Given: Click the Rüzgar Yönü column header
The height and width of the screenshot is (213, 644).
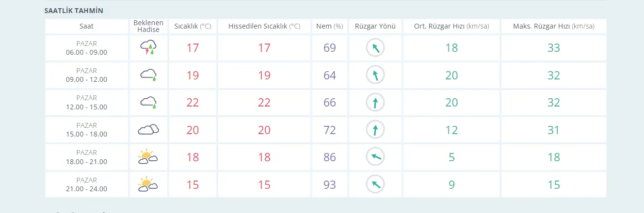Looking at the screenshot, I should [x=375, y=26].
